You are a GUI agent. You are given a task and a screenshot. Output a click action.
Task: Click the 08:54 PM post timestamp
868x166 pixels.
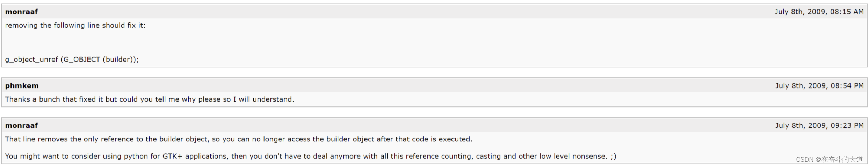[x=819, y=86]
